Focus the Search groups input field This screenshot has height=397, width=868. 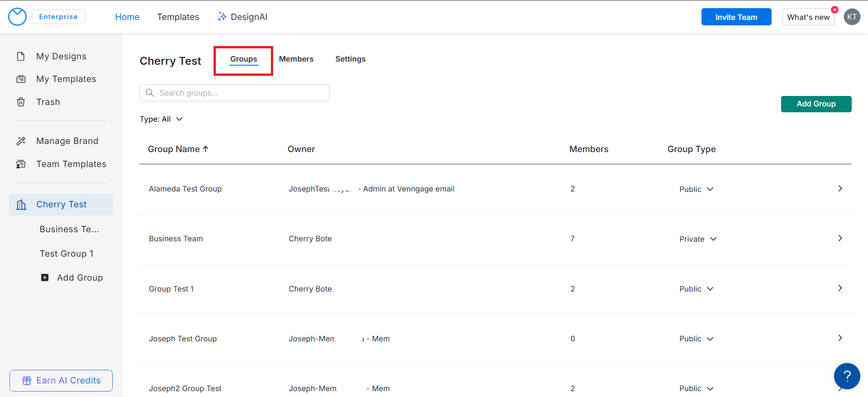click(234, 93)
